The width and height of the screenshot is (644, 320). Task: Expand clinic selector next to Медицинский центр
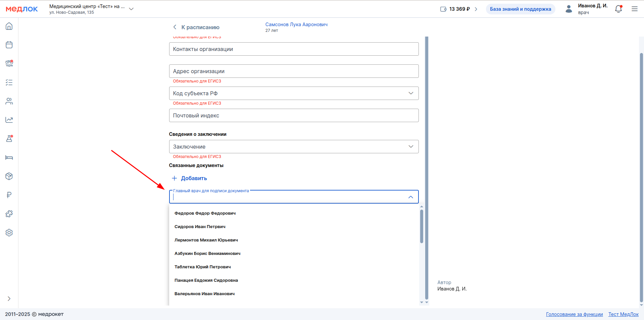coord(131,9)
